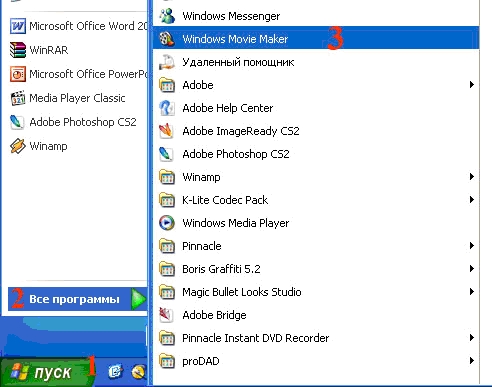Image resolution: width=492 pixels, height=387 pixels.
Task: Click the Photoshop CS2 icon in programs submenu
Action: pos(167,154)
